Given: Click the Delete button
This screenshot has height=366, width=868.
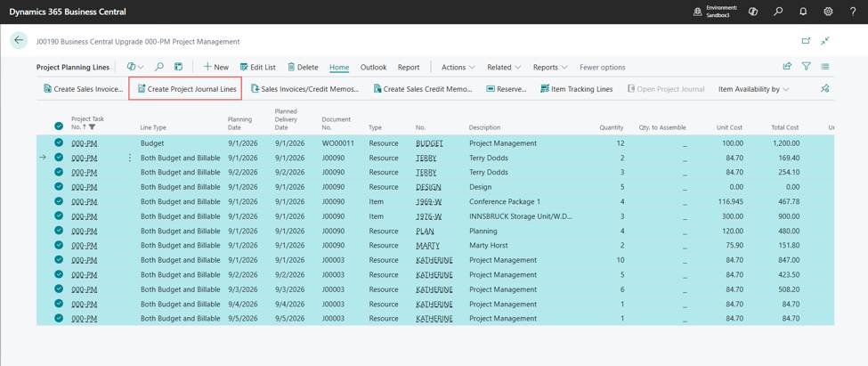Looking at the screenshot, I should coord(303,67).
